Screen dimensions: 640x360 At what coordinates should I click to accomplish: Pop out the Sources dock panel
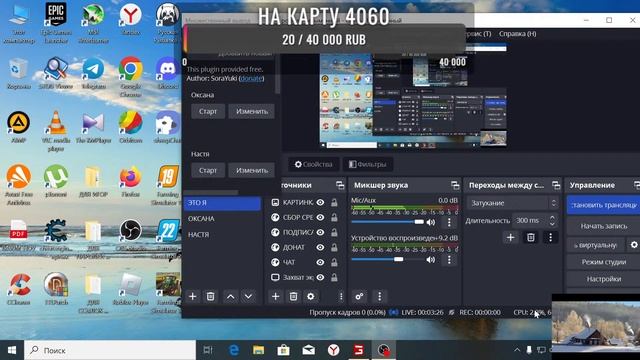click(x=340, y=185)
